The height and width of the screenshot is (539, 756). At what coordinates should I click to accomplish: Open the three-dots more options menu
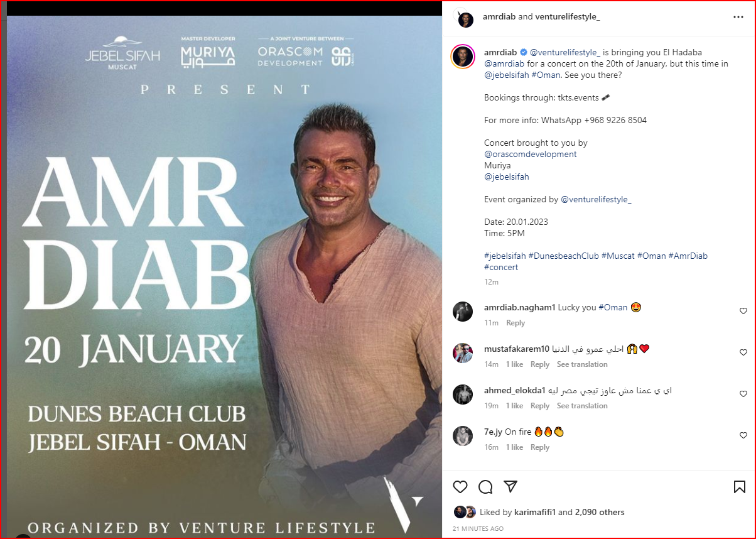(x=738, y=17)
